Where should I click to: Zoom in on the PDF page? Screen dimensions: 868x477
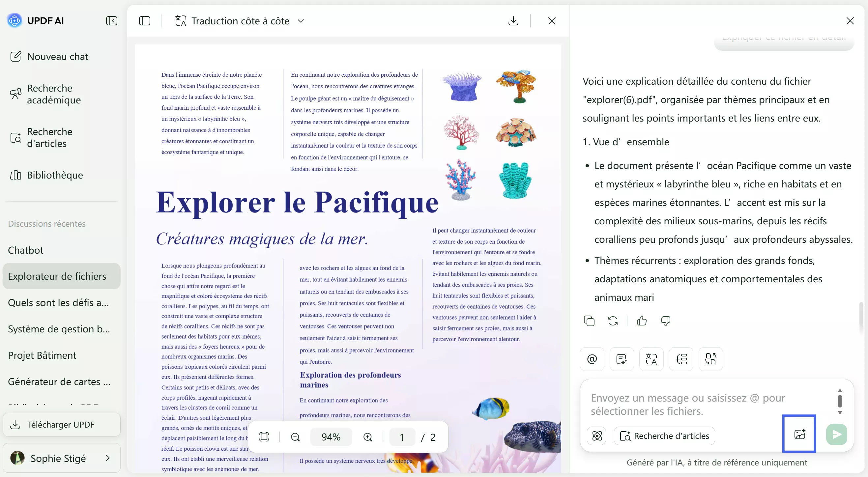[368, 437]
